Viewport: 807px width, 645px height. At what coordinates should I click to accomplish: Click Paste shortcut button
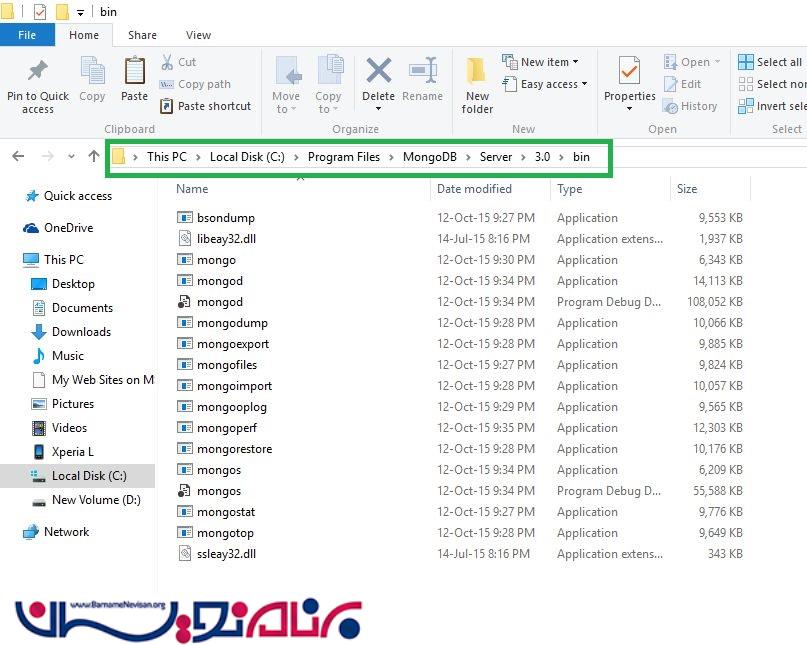[x=205, y=106]
